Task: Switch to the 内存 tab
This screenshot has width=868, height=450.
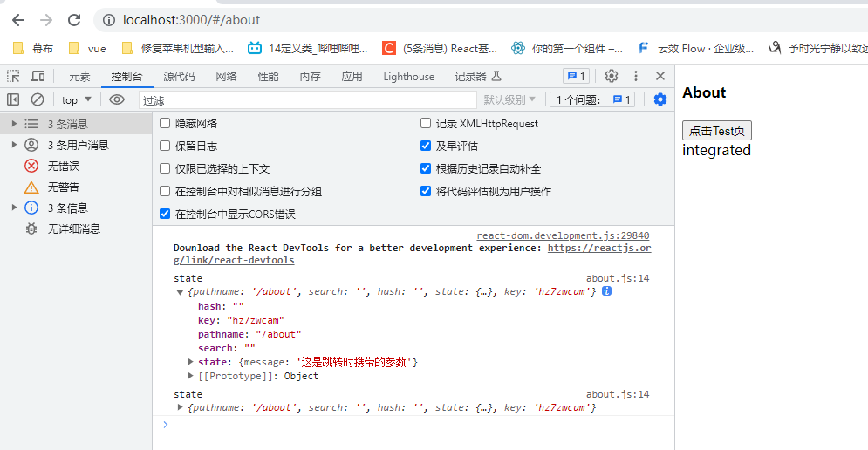Action: 310,77
